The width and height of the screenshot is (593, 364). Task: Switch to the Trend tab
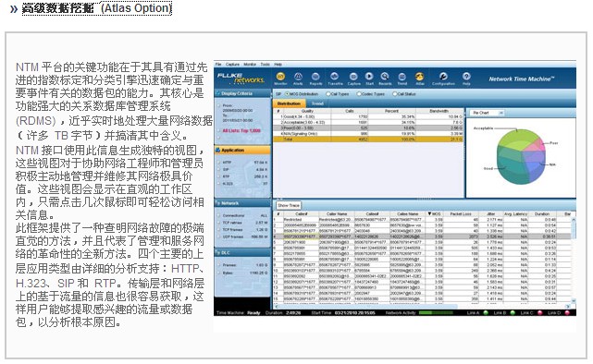tap(317, 103)
